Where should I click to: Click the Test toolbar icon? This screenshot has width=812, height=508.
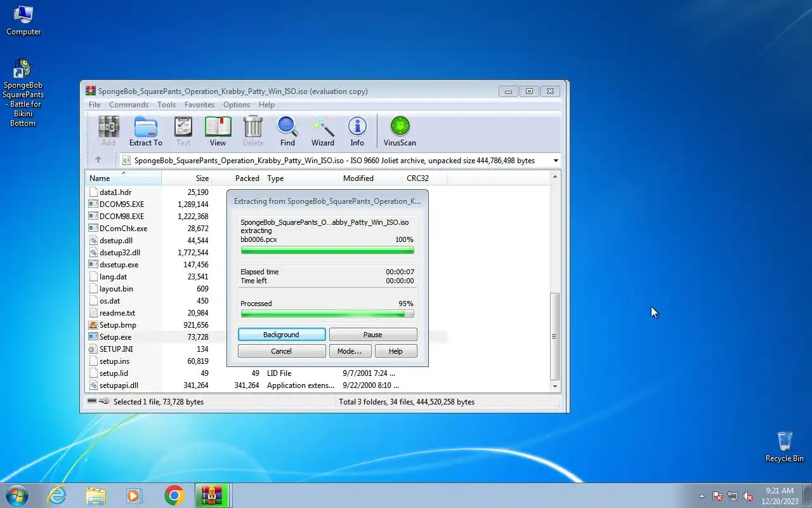coord(183,131)
